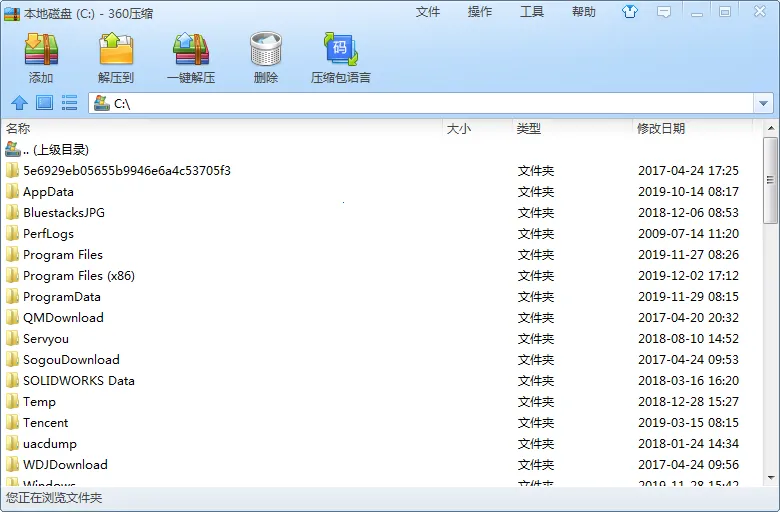The image size is (780, 512).
Task: Click the vertical scrollbar of file list
Action: pyautogui.click(x=770, y=180)
